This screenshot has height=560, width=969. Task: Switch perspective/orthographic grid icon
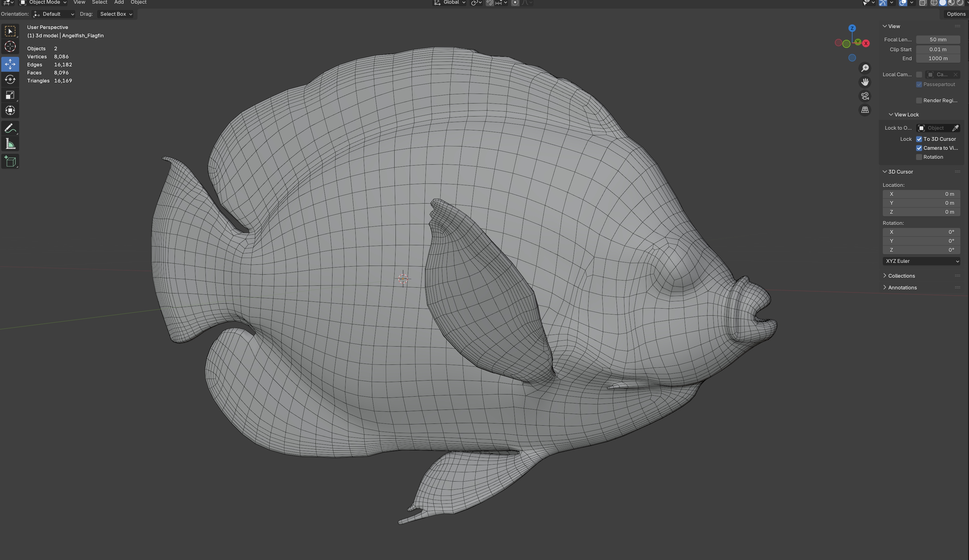tap(865, 110)
